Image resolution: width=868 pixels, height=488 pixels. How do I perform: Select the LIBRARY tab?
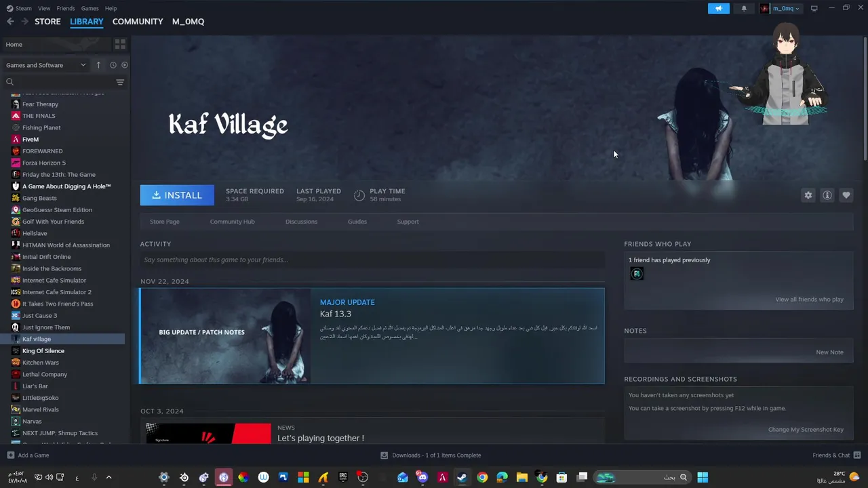point(87,22)
